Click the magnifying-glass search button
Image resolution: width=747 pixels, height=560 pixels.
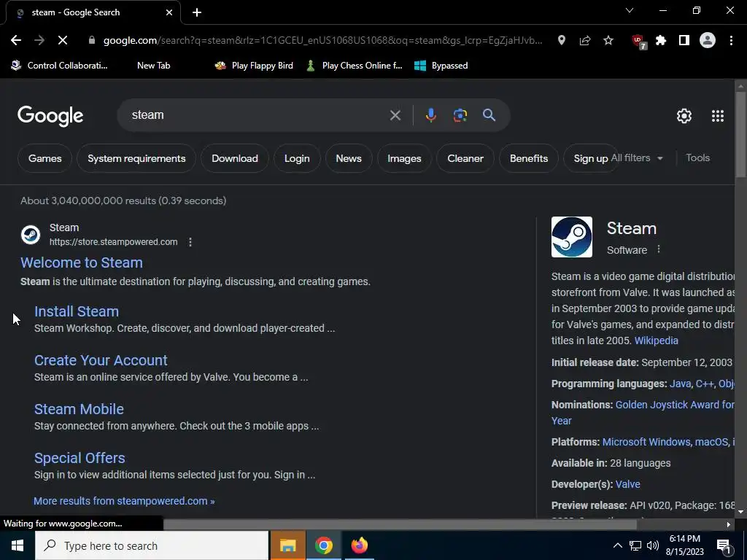point(489,115)
